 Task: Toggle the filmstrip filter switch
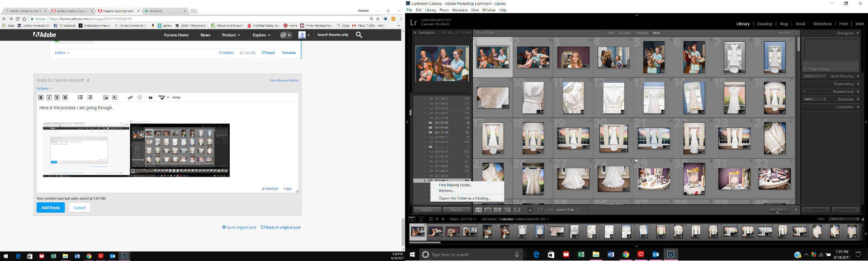coord(863,219)
